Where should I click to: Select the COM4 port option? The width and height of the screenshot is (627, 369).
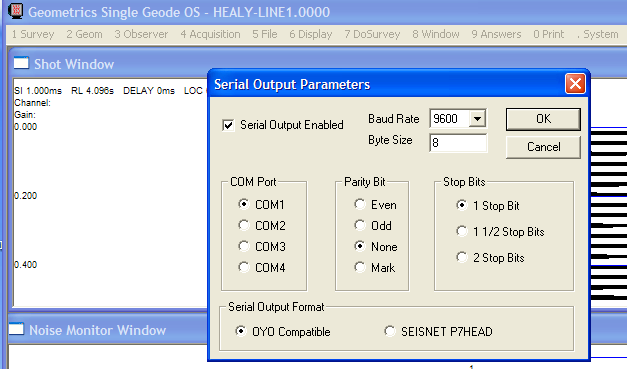click(x=244, y=267)
